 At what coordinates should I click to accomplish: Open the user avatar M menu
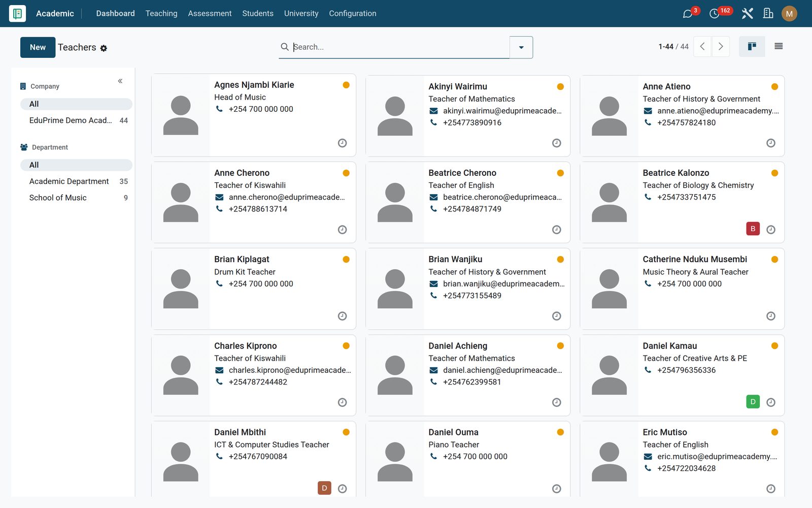point(789,14)
